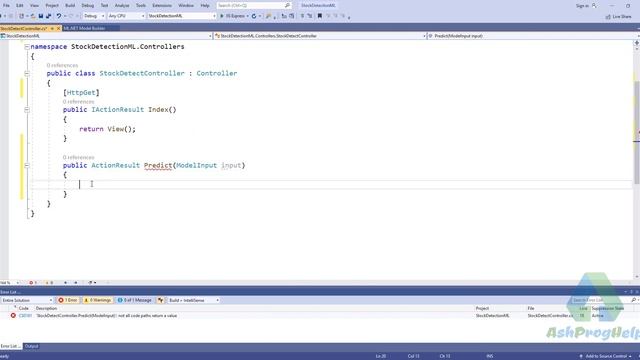Toggle the 0 Warnings filter button

pos(98,300)
